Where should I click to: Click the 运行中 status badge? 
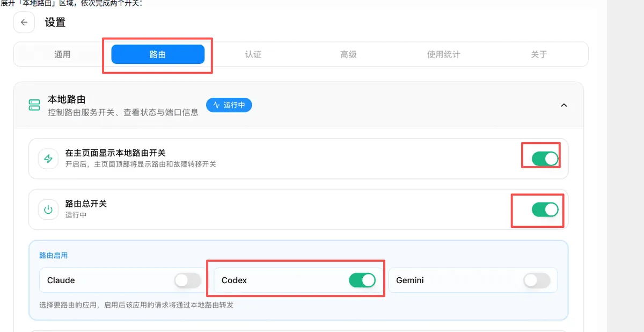(229, 105)
